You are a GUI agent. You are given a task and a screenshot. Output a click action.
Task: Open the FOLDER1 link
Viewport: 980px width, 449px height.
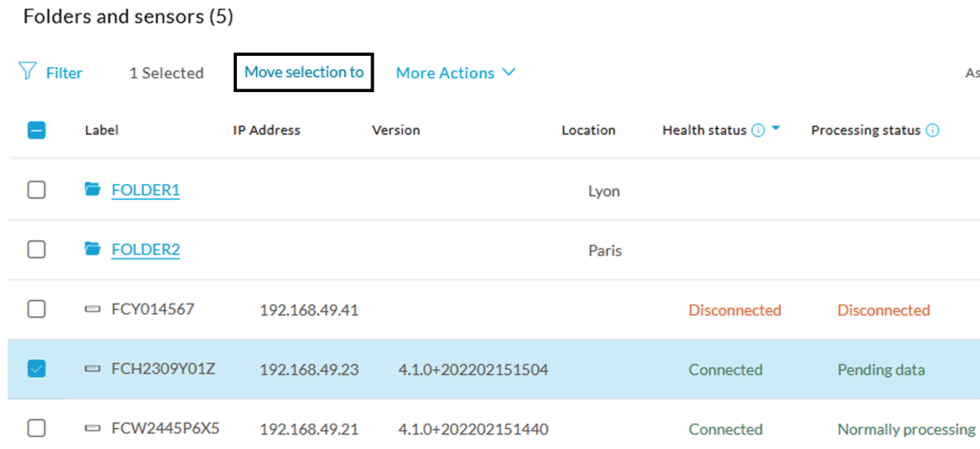pos(146,189)
